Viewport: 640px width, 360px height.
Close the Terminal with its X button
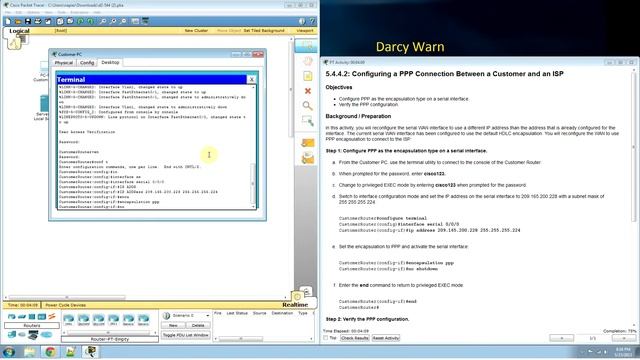point(252,79)
